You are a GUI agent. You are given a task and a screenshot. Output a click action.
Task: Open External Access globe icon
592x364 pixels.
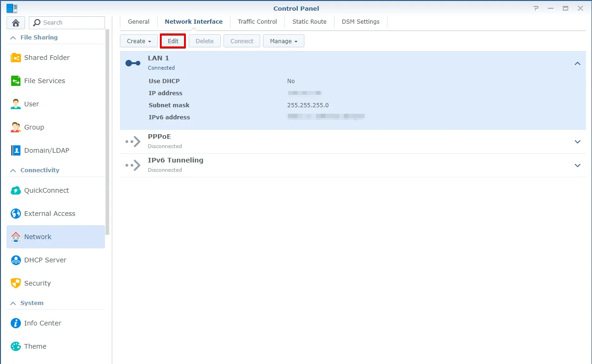[16, 214]
